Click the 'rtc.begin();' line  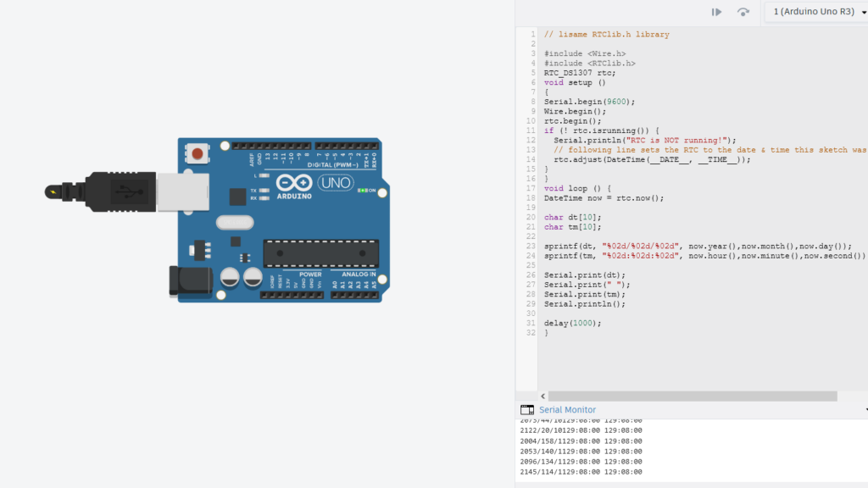(572, 121)
